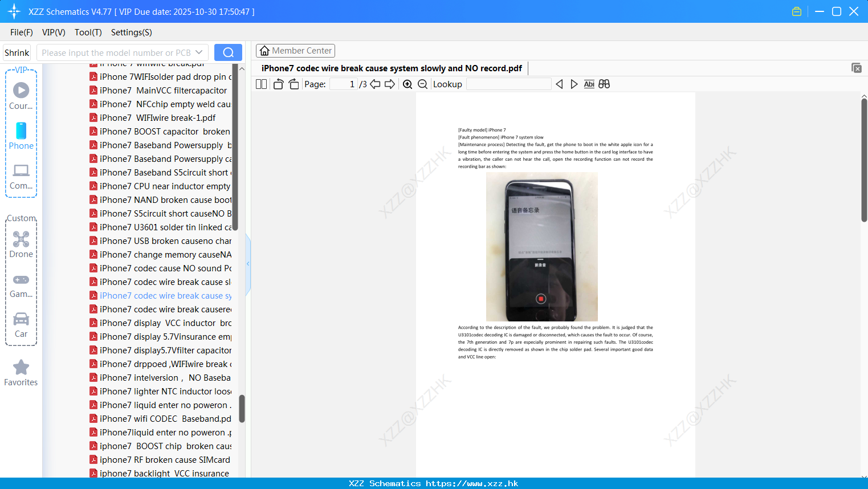Open the Drone category
Viewport: 868px width, 489px height.
point(21,244)
